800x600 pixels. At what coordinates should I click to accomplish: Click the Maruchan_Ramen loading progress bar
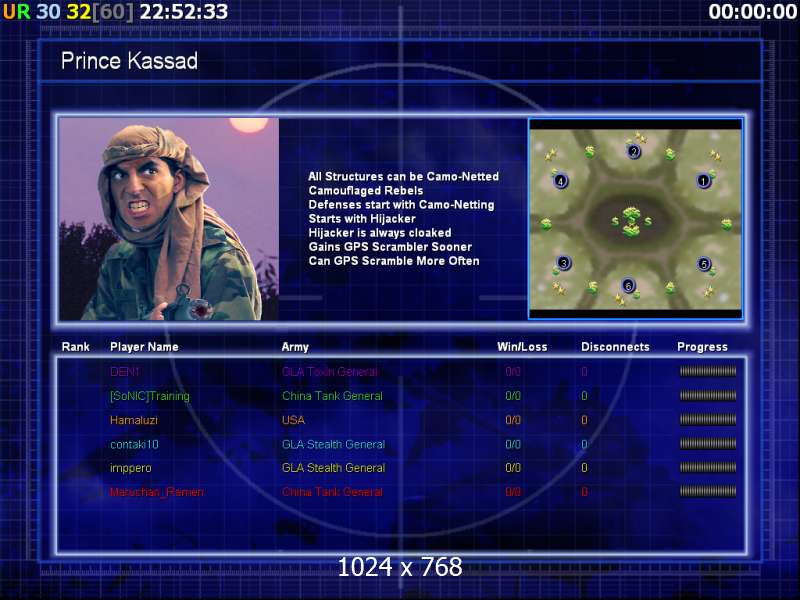click(708, 491)
